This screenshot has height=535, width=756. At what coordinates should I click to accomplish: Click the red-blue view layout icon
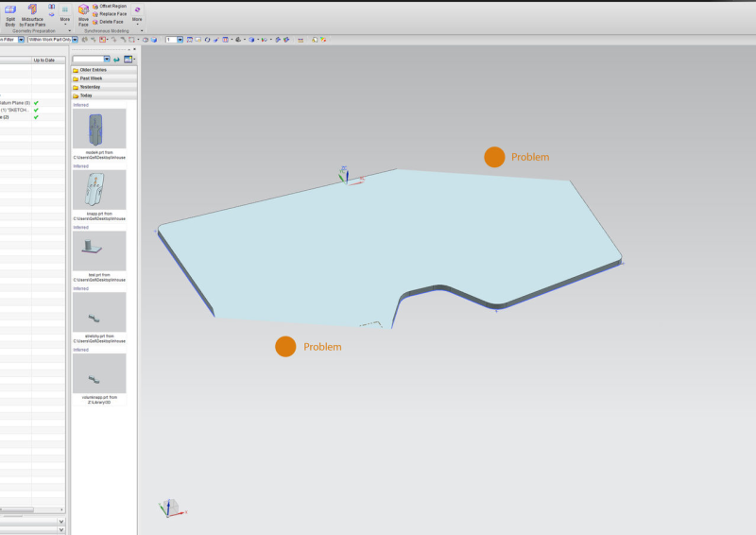pyautogui.click(x=225, y=40)
